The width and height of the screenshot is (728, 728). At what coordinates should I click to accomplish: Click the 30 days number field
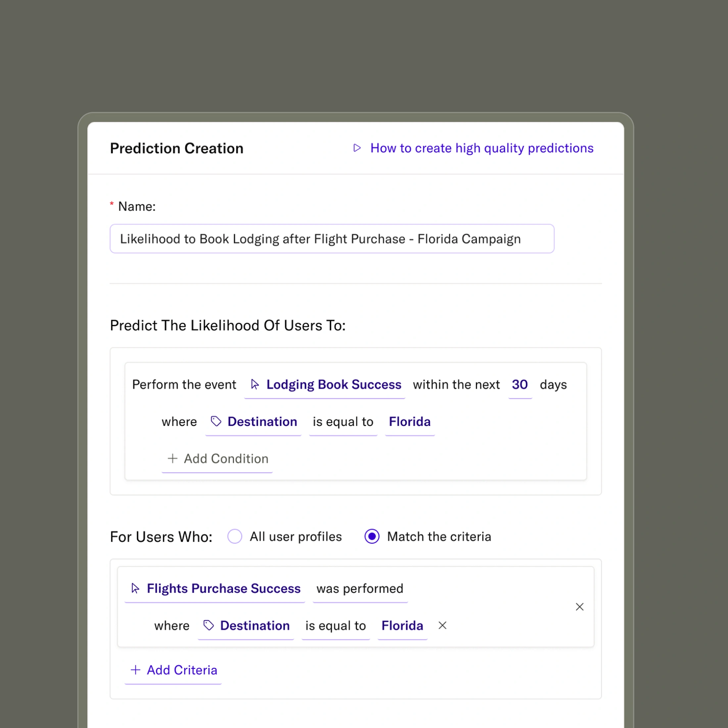click(x=520, y=385)
